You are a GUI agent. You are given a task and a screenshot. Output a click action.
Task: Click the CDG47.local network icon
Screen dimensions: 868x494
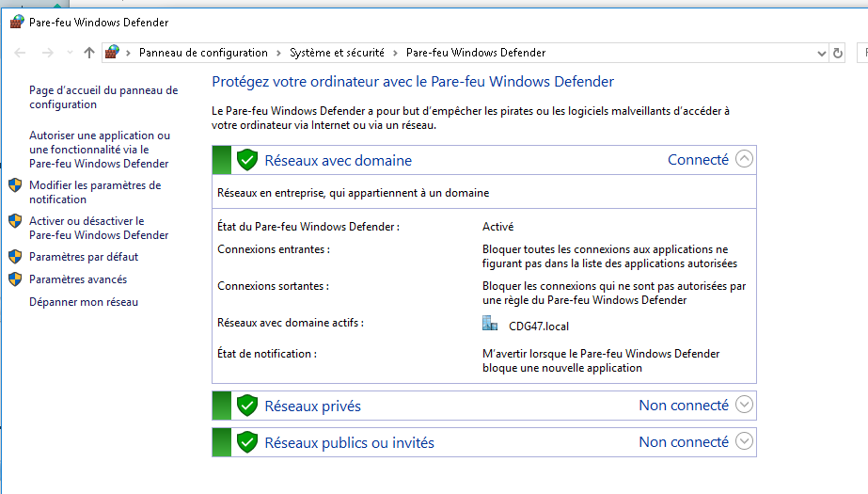coord(490,324)
